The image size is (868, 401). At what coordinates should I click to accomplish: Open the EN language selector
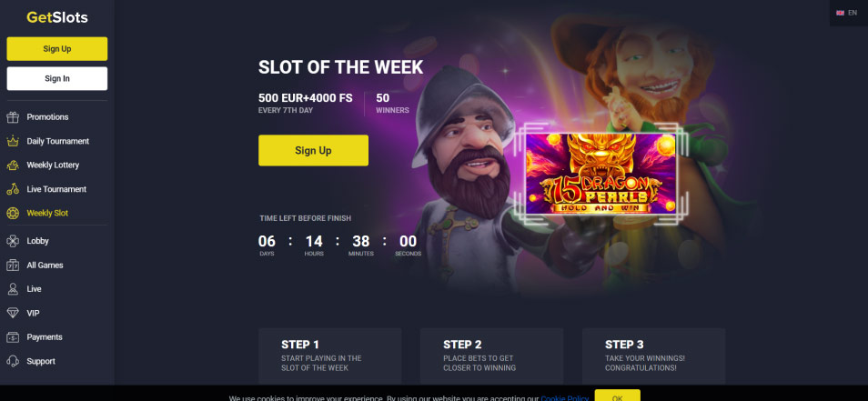pos(847,13)
